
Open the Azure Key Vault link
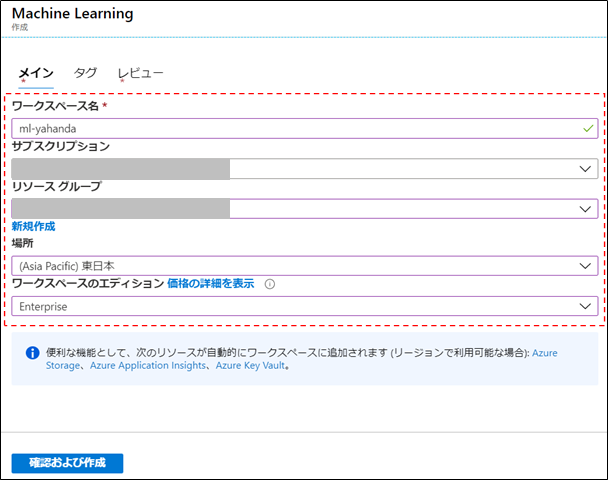(x=250, y=366)
